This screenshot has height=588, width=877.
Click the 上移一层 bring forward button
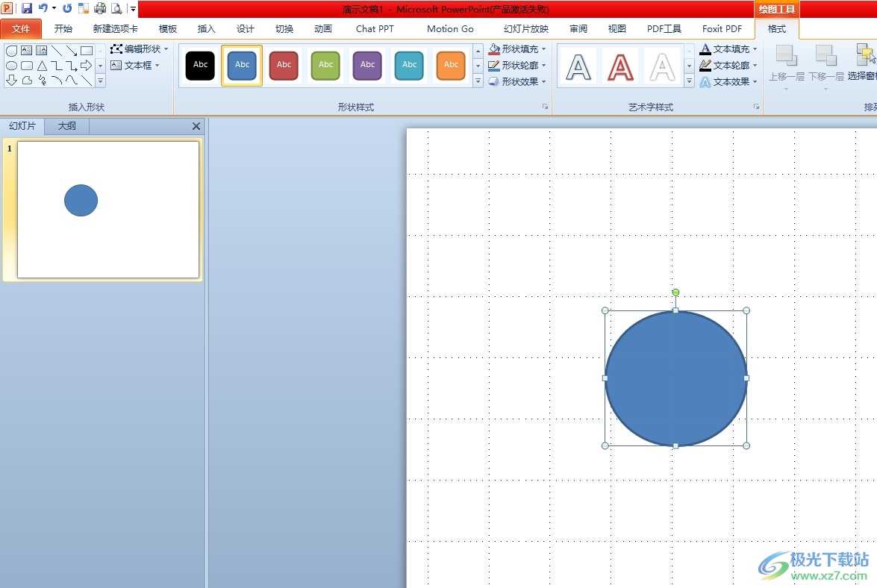[786, 67]
